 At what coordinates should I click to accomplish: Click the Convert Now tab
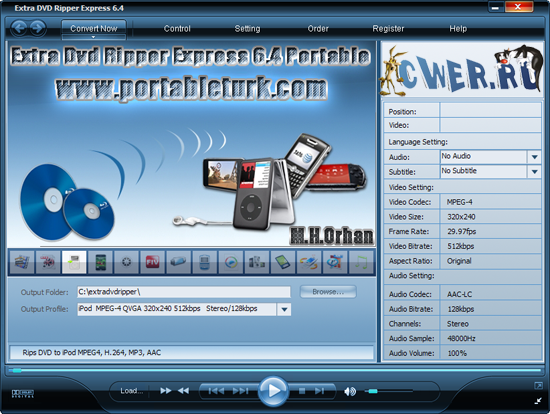[x=94, y=28]
